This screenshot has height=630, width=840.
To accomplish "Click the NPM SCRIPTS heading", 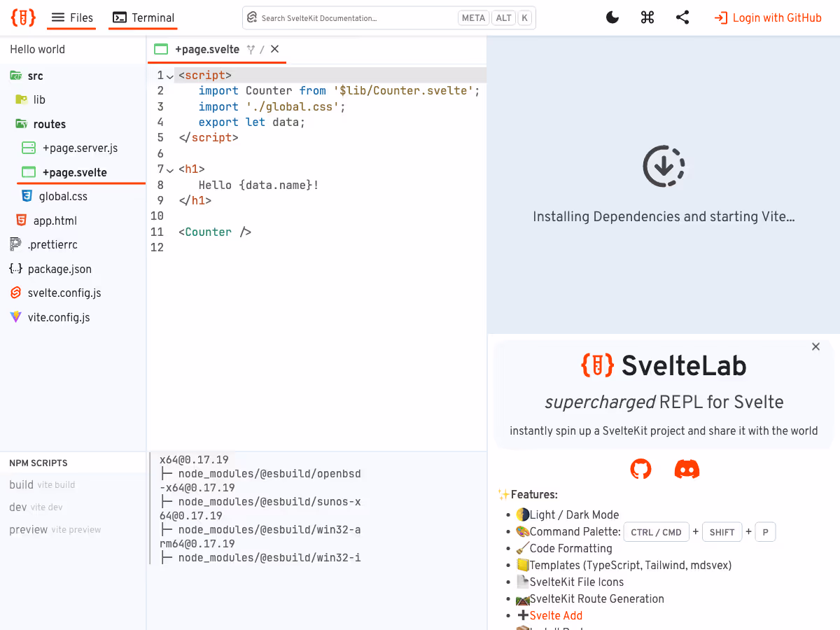I will (x=38, y=463).
